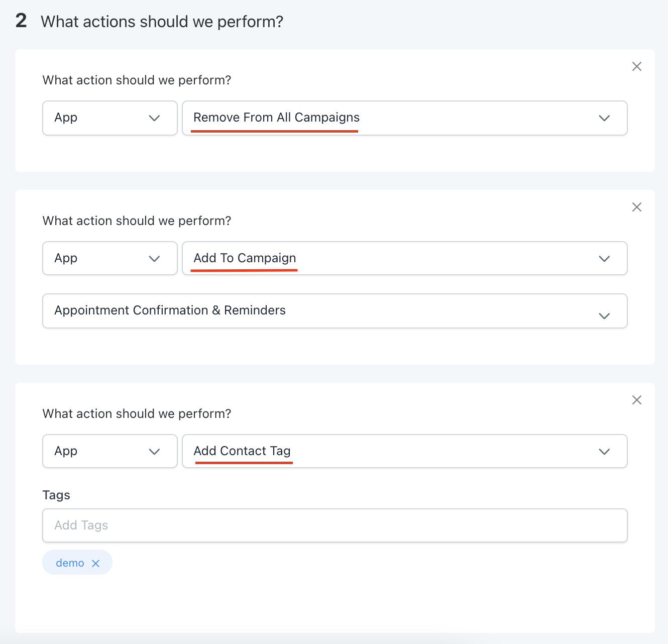Click the chevron in Add Contact Tag field
The width and height of the screenshot is (668, 644).
point(604,452)
